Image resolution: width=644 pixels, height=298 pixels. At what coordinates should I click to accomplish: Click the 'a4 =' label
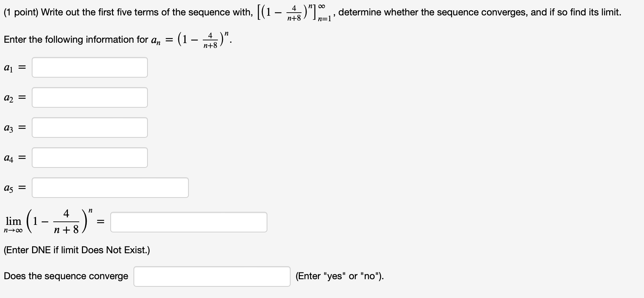15,158
